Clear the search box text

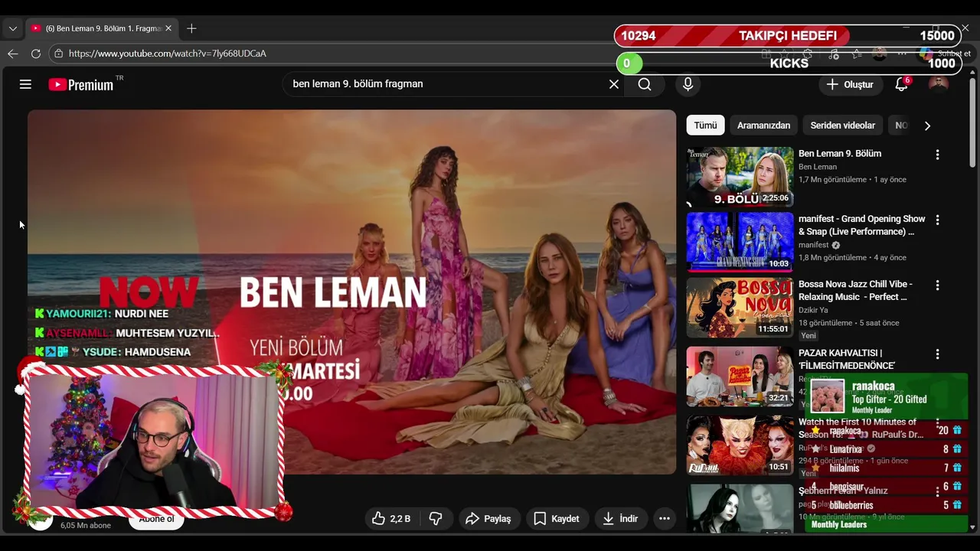coord(613,84)
